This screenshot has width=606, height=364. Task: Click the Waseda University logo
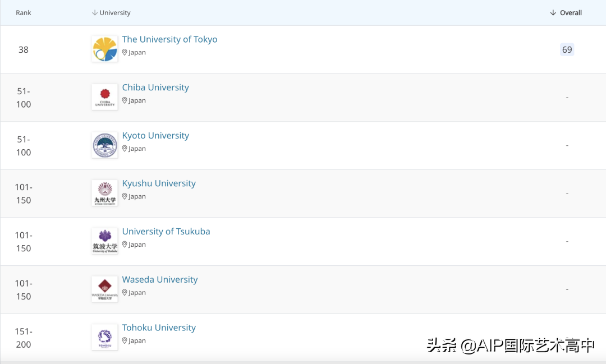[105, 289]
